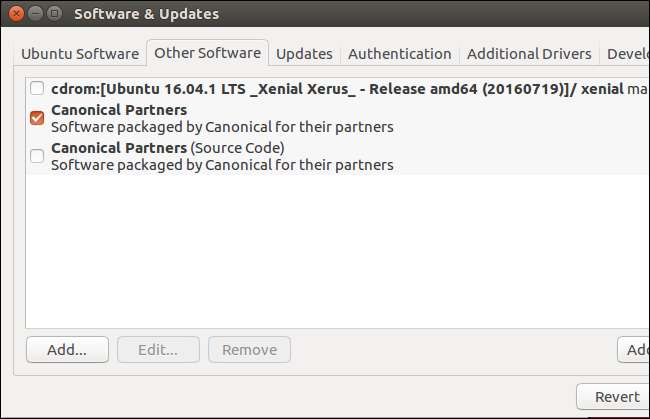Open the Updates tab
Screen dimensions: 650x419
point(304,54)
